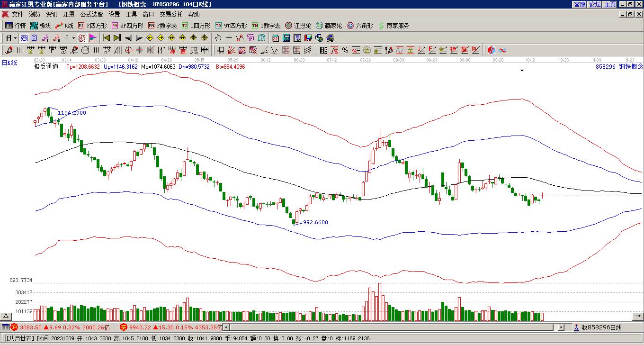
Task: Click the percent sign % tool icon
Action: [x=345, y=50]
